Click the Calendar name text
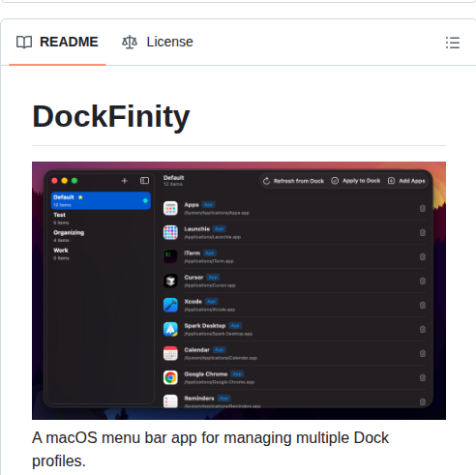The image size is (476, 475). [196, 350]
